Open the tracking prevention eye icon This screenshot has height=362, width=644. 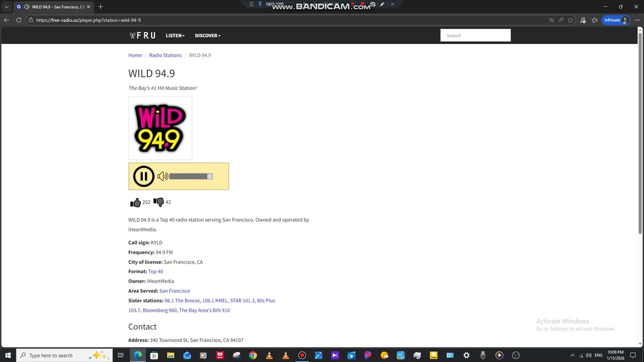(551, 20)
